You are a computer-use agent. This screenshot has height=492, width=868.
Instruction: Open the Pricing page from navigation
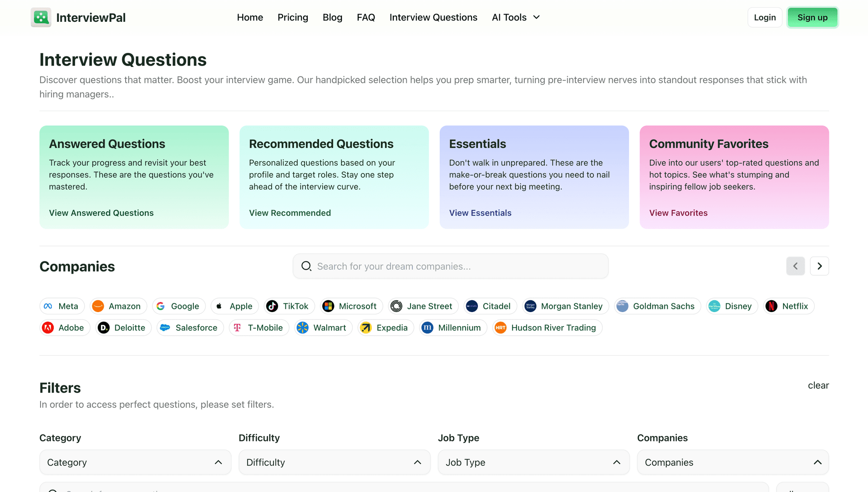293,17
